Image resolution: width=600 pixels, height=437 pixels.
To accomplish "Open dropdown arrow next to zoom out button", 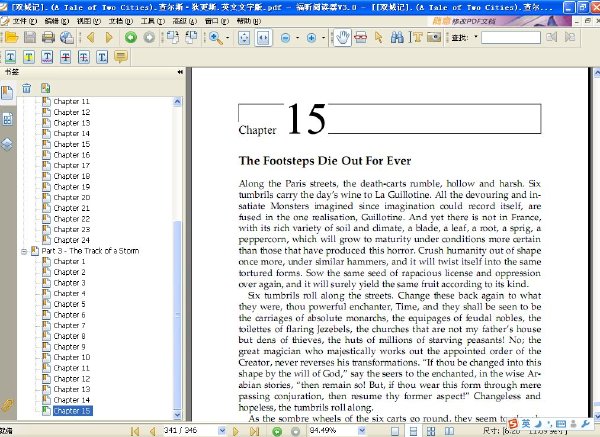I will [x=297, y=38].
